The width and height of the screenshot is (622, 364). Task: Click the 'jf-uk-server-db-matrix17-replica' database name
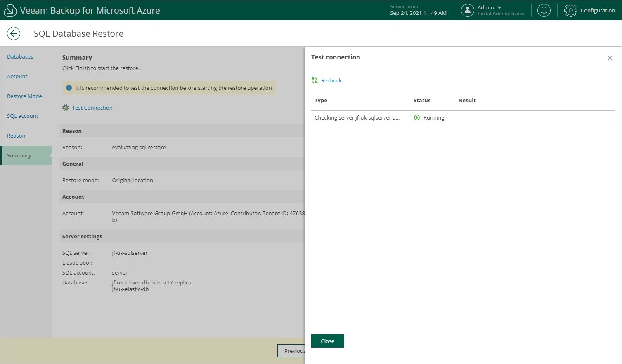coord(151,282)
